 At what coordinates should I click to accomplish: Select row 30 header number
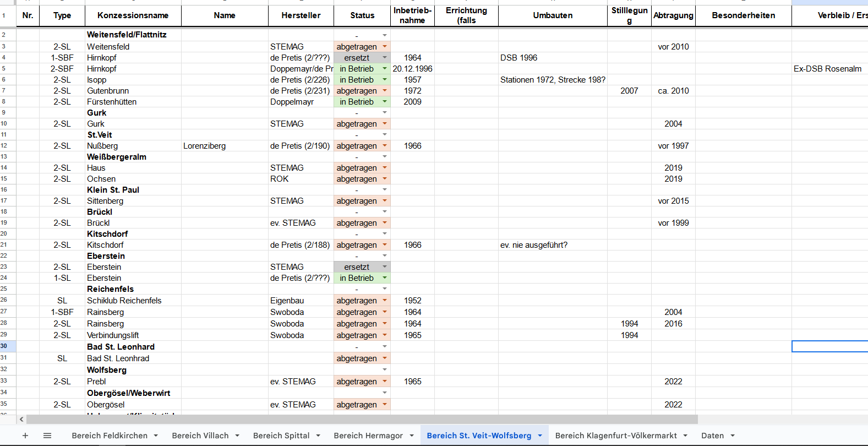(4, 346)
